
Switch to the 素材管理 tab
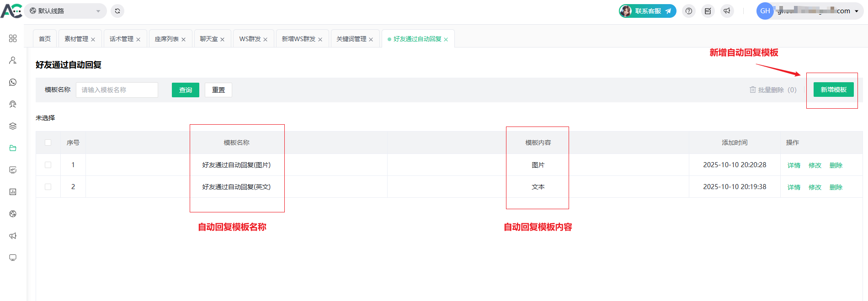[76, 39]
